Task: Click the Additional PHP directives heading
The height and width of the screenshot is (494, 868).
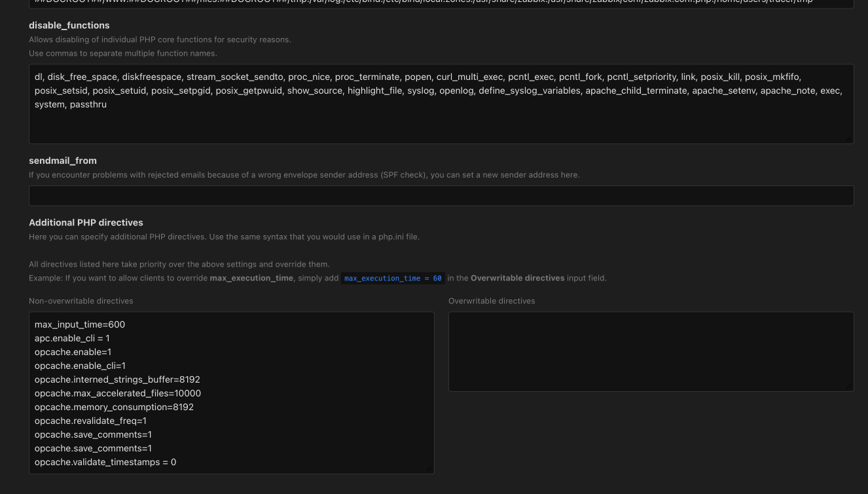Action: (86, 223)
